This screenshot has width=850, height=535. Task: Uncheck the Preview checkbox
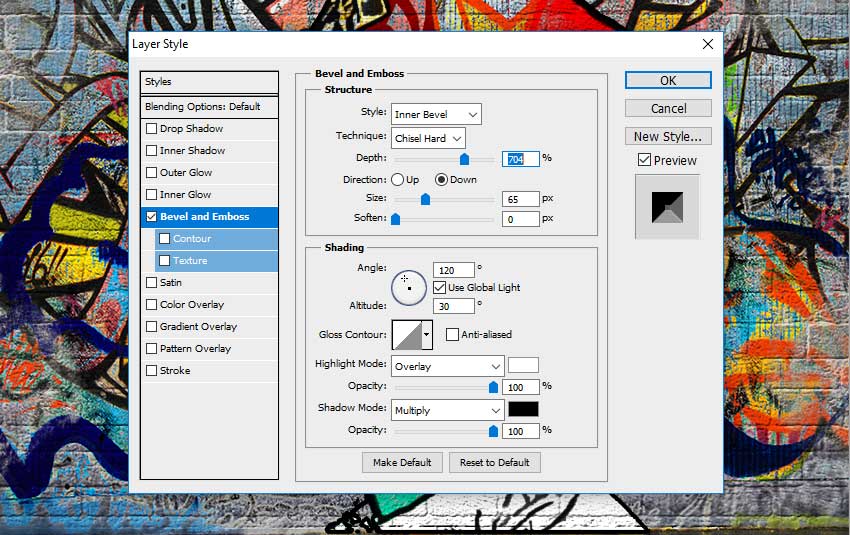point(644,160)
